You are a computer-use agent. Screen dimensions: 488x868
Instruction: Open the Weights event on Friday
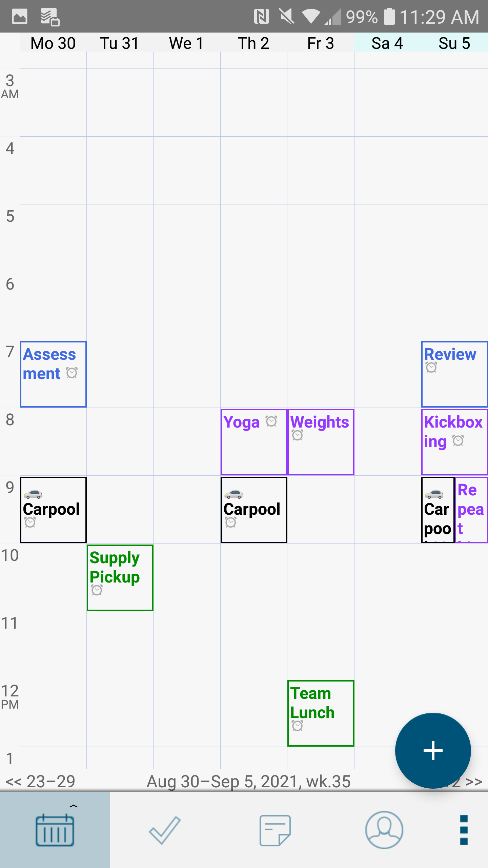321,442
